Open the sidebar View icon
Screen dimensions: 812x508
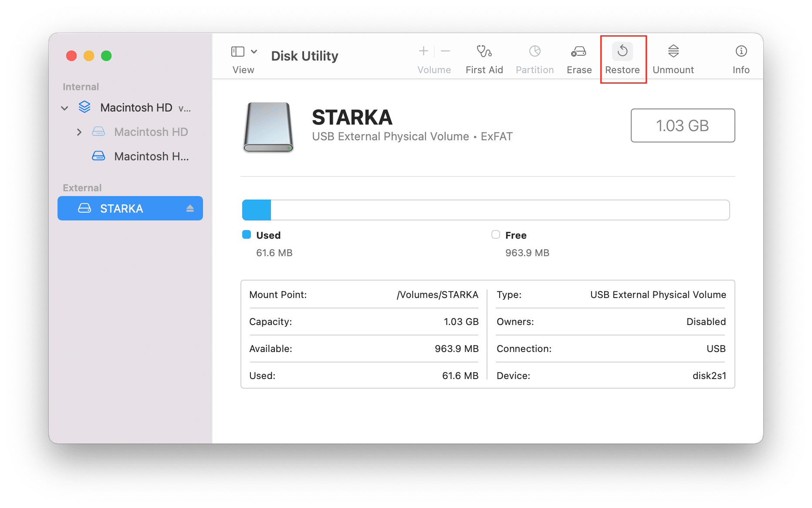coord(237,51)
